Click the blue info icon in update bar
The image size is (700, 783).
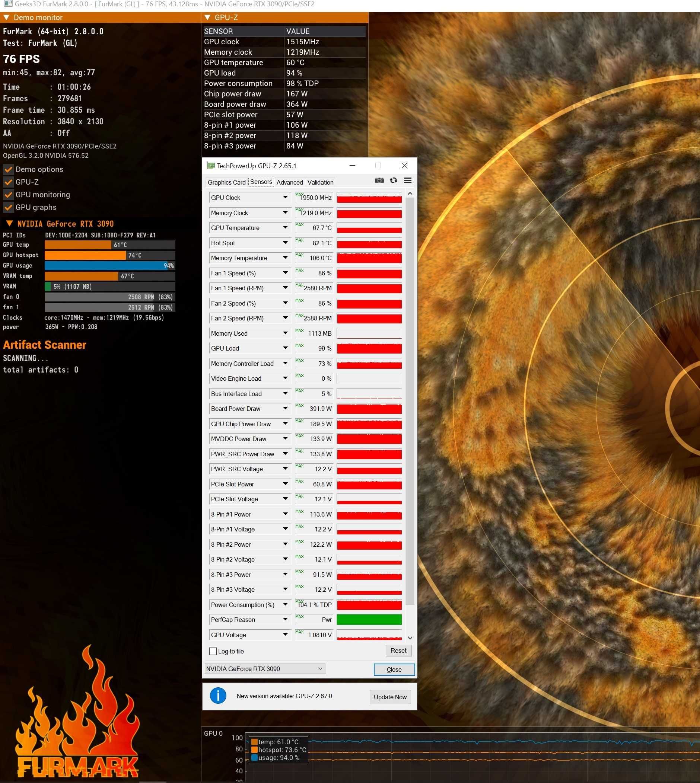(218, 696)
